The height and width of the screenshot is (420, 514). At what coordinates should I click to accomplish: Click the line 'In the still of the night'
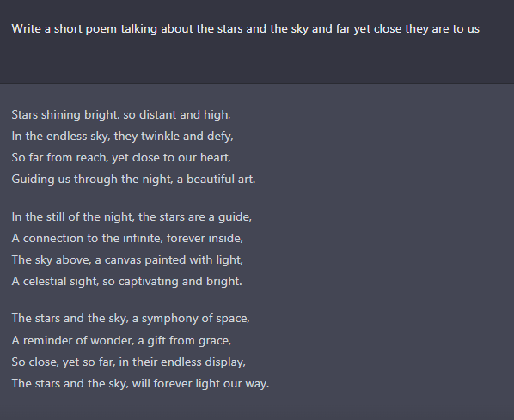pyautogui.click(x=132, y=217)
